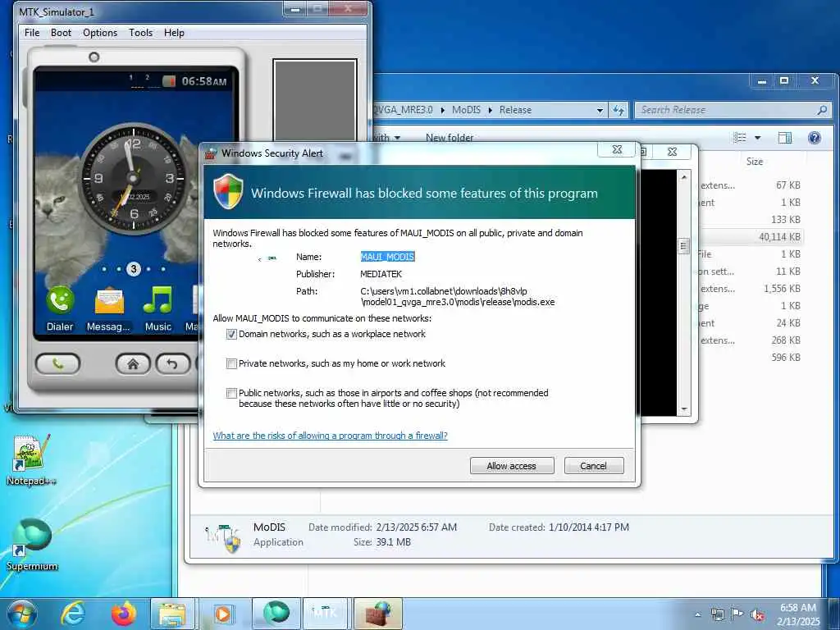
Task: Click console window scrollbar down arrow
Action: [x=684, y=409]
